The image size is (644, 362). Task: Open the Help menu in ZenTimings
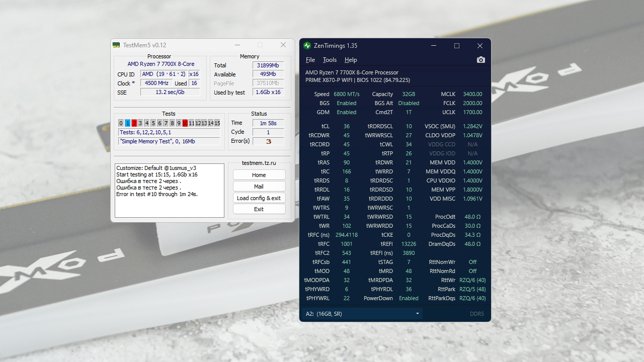[x=351, y=60]
